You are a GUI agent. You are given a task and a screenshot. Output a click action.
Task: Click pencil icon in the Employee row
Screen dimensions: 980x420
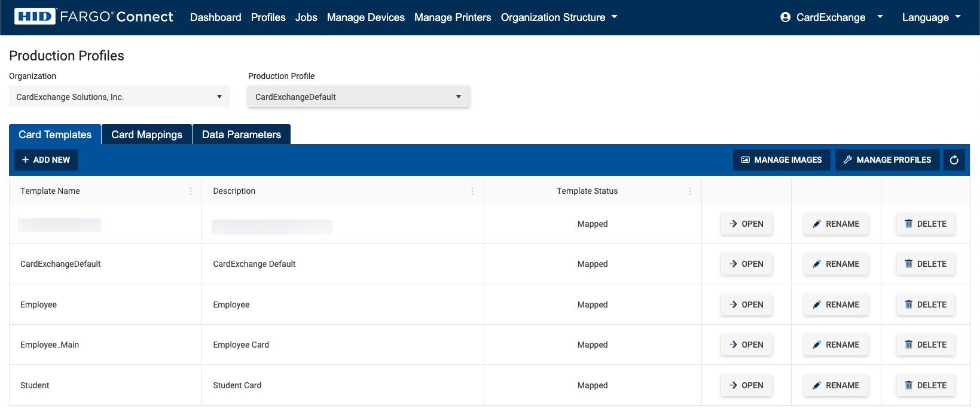(x=817, y=305)
